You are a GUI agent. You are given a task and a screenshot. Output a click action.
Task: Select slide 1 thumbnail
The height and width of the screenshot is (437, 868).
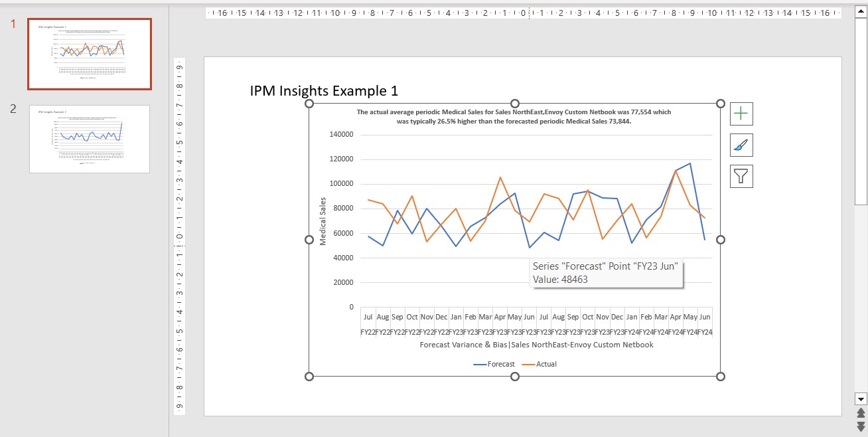click(89, 54)
